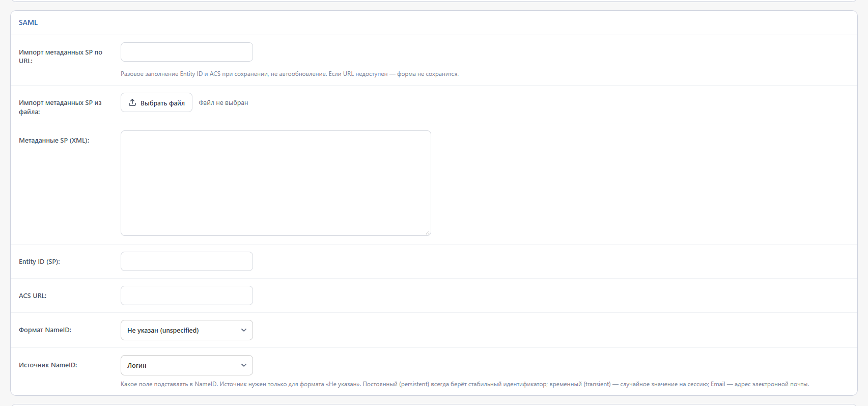Click the upload icon in Выбрать файл button

[x=132, y=102]
